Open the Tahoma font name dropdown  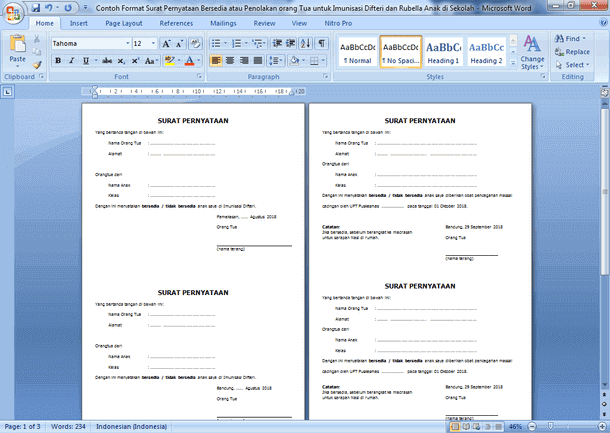tap(128, 43)
